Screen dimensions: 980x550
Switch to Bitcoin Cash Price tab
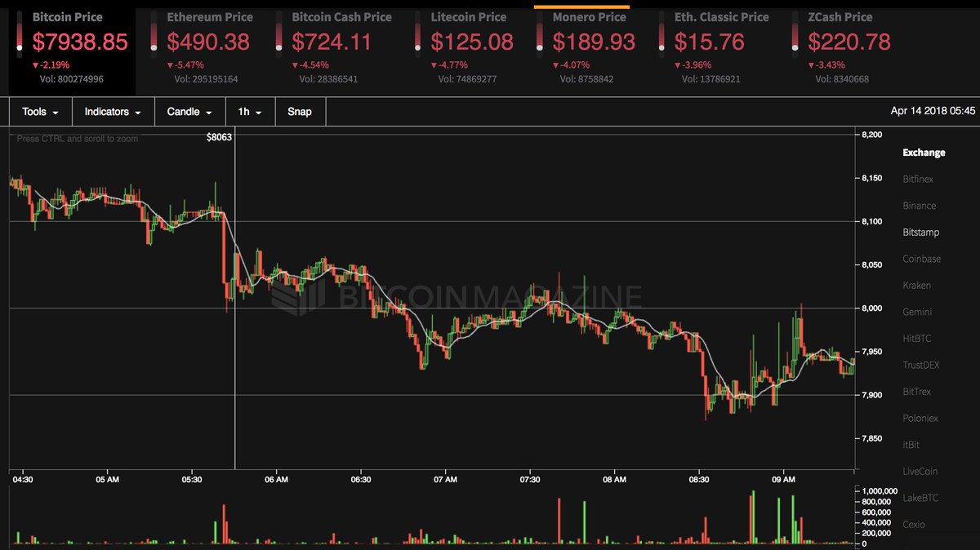pyautogui.click(x=333, y=47)
